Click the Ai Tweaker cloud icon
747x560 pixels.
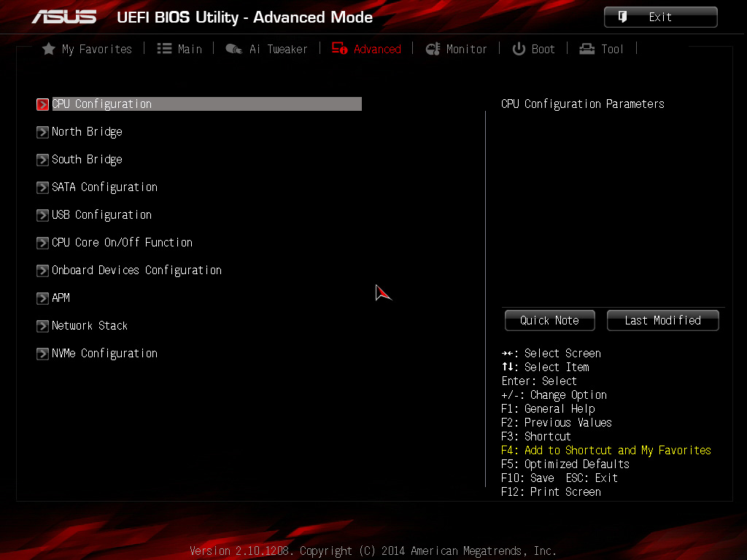pyautogui.click(x=234, y=49)
